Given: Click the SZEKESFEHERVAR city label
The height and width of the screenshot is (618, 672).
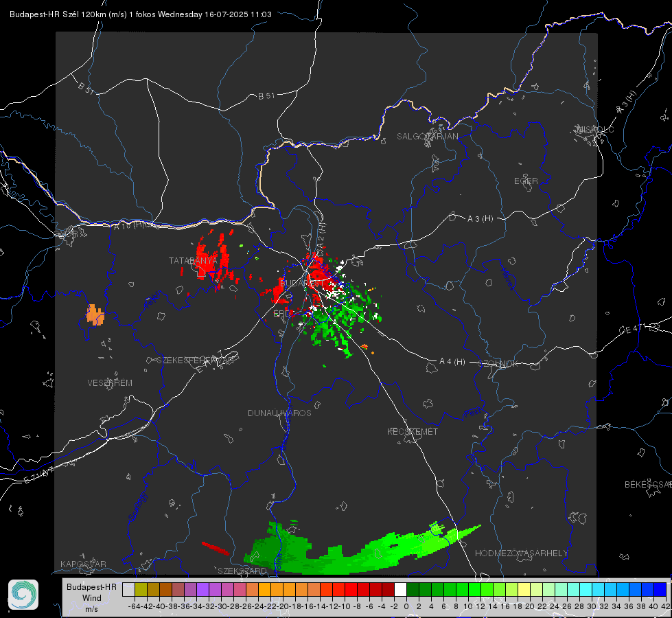Looking at the screenshot, I should (195, 360).
